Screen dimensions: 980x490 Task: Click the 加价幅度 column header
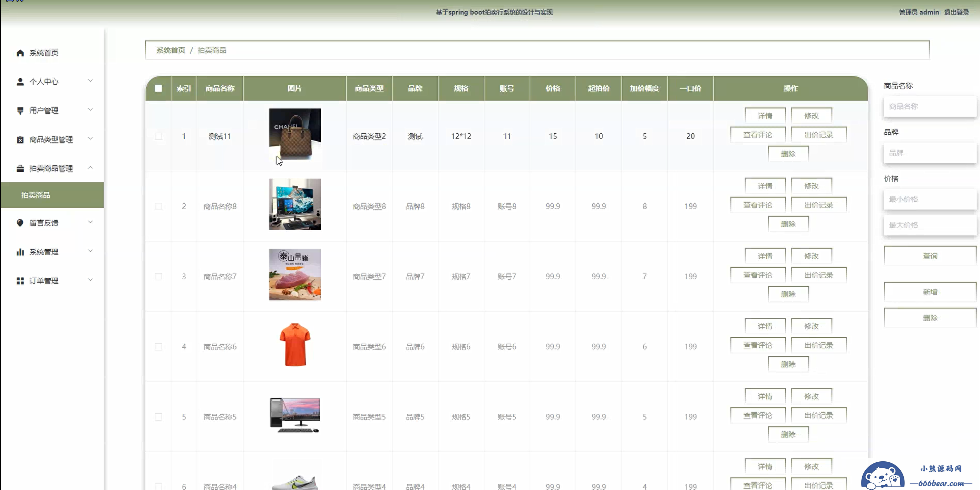coord(644,88)
